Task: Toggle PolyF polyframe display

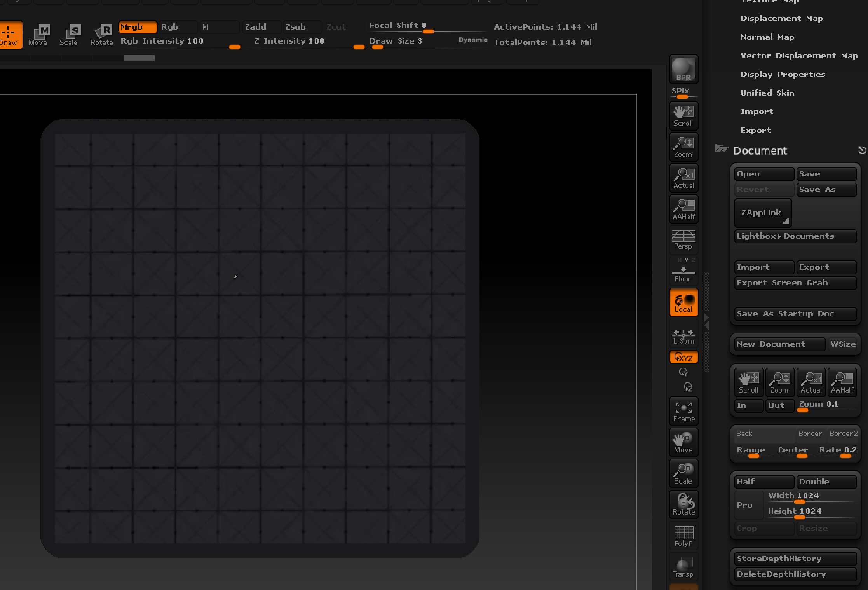Action: point(683,536)
